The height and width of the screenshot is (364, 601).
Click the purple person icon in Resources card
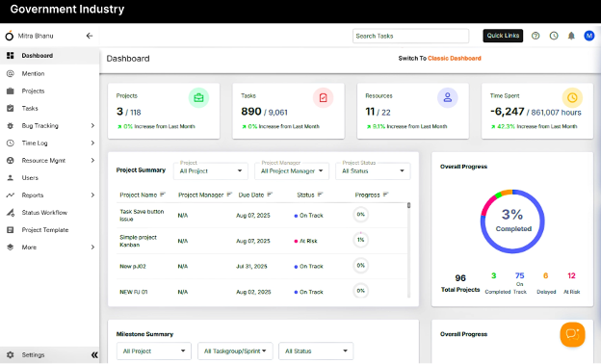(x=447, y=97)
